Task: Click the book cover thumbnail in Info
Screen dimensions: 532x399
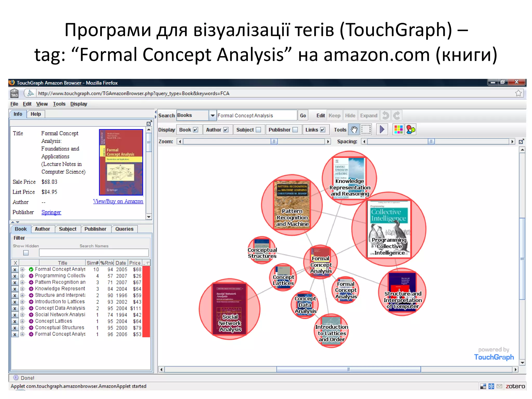Action: (x=121, y=162)
